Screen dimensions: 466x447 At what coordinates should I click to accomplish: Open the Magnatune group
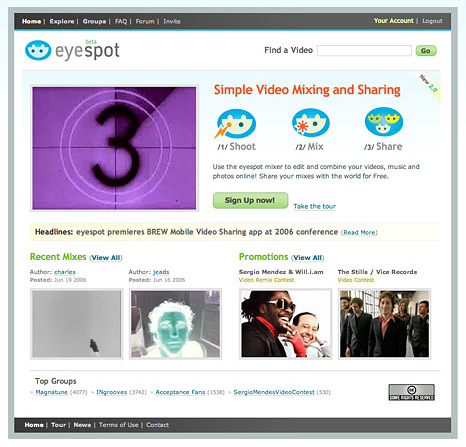[52, 392]
